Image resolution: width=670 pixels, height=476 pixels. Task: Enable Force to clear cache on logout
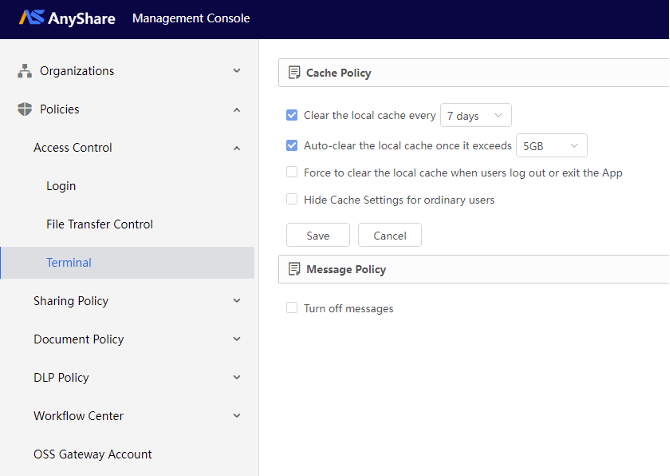point(292,172)
